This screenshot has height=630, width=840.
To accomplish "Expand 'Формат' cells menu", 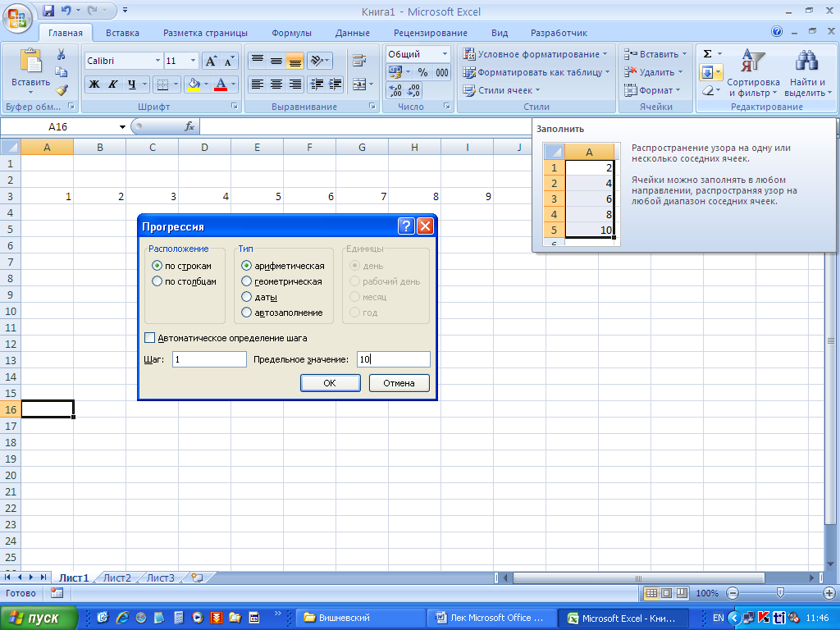I will pos(652,90).
